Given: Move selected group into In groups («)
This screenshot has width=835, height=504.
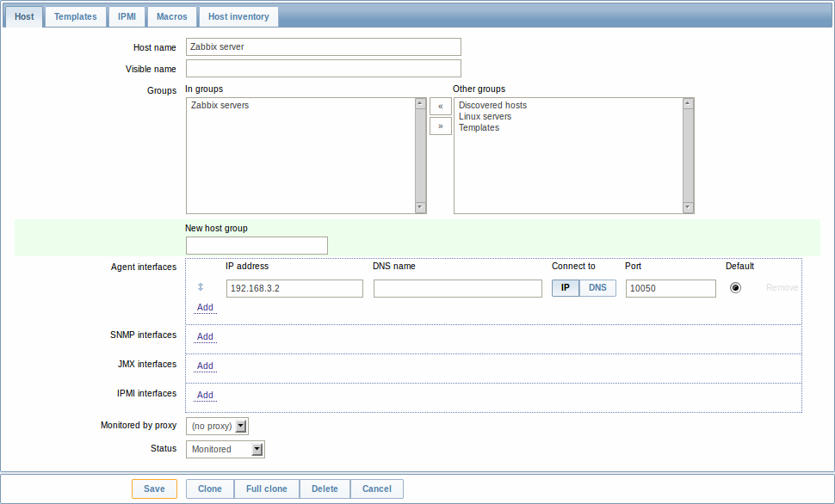Looking at the screenshot, I should pyautogui.click(x=441, y=106).
